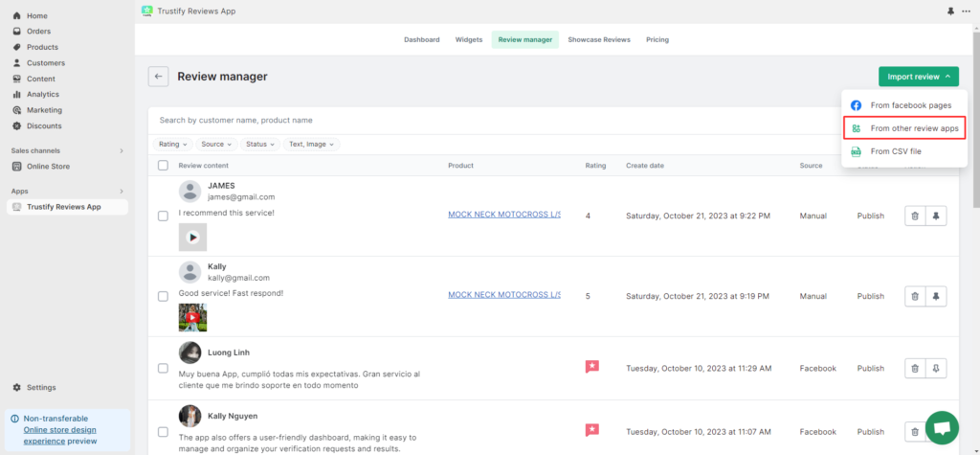This screenshot has height=455, width=980.
Task: Open the Status filter dropdown
Action: pyautogui.click(x=260, y=144)
